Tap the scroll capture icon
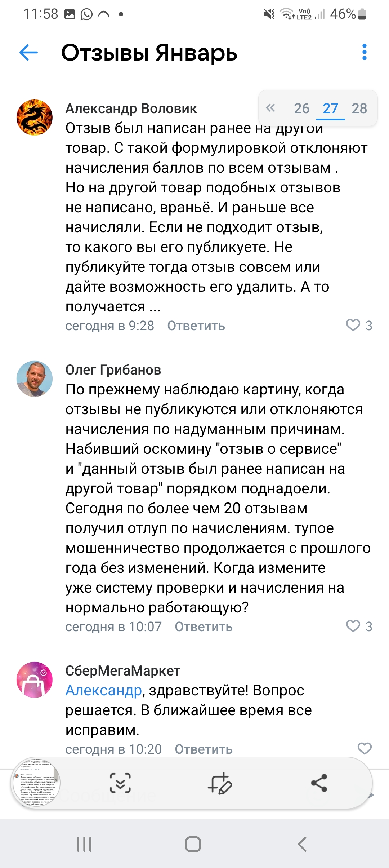This screenshot has height=868, width=389. tap(120, 783)
